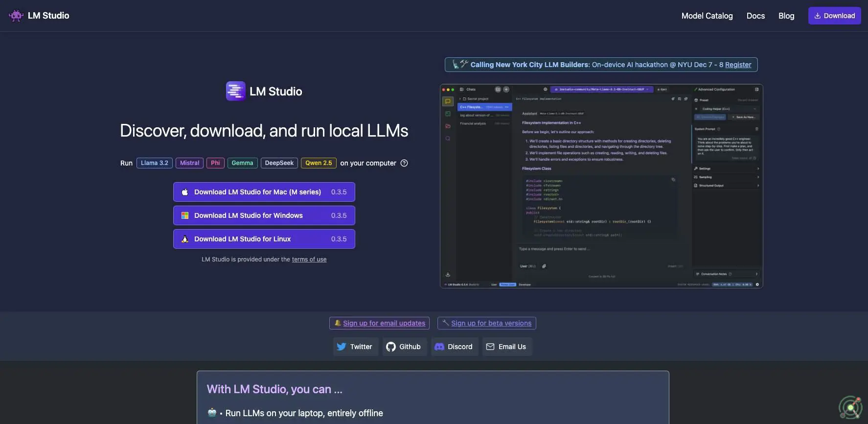This screenshot has width=868, height=424.
Task: Click the Email Us button
Action: [x=506, y=347]
